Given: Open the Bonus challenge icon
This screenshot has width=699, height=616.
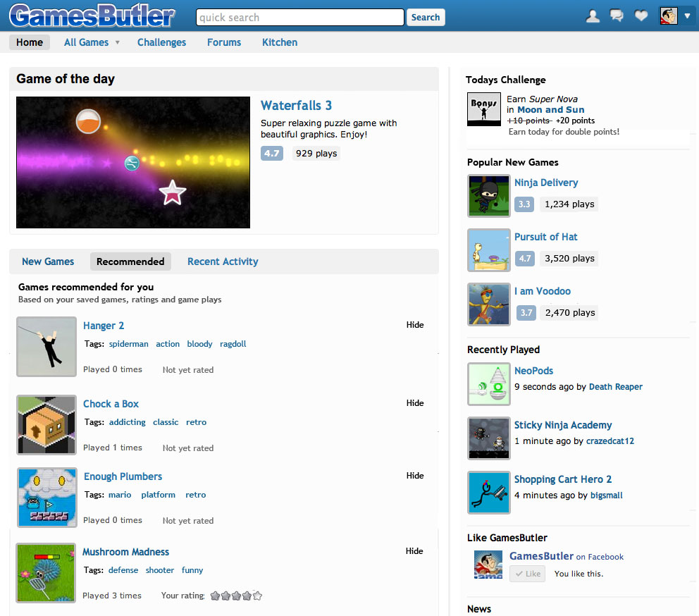Looking at the screenshot, I should (484, 110).
